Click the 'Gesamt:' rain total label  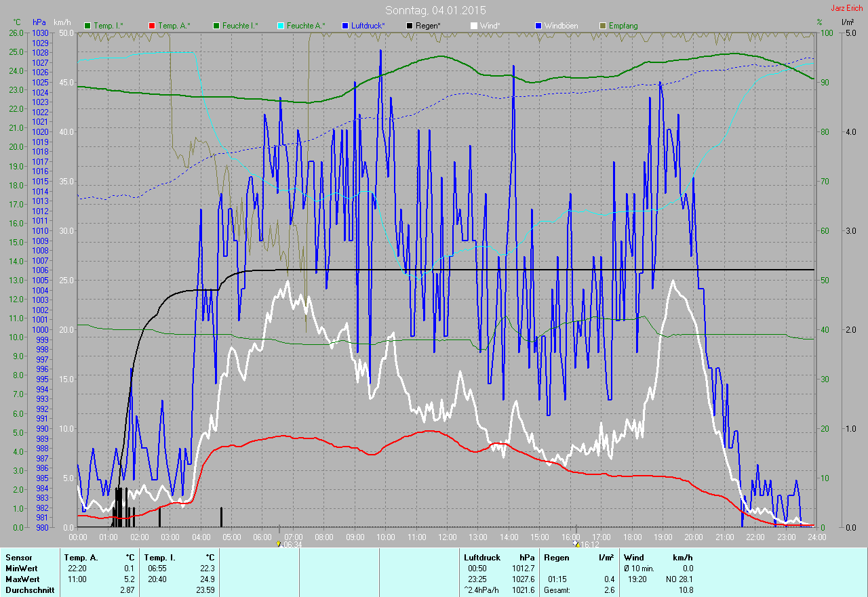[x=557, y=590]
